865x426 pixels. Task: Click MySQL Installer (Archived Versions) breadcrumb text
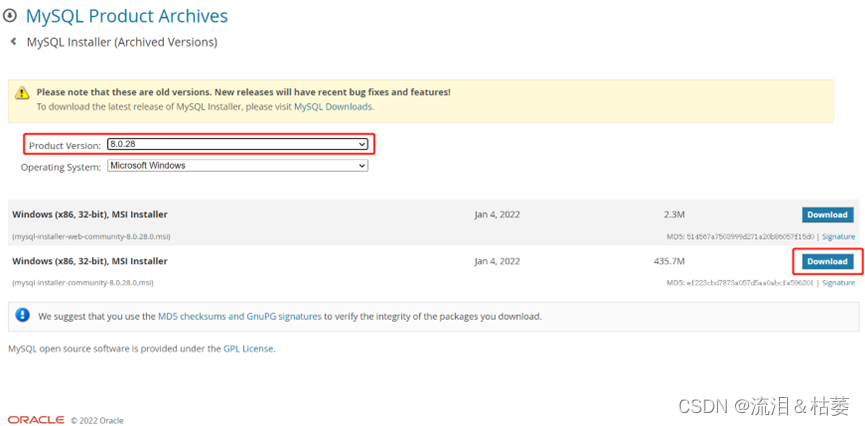[122, 42]
